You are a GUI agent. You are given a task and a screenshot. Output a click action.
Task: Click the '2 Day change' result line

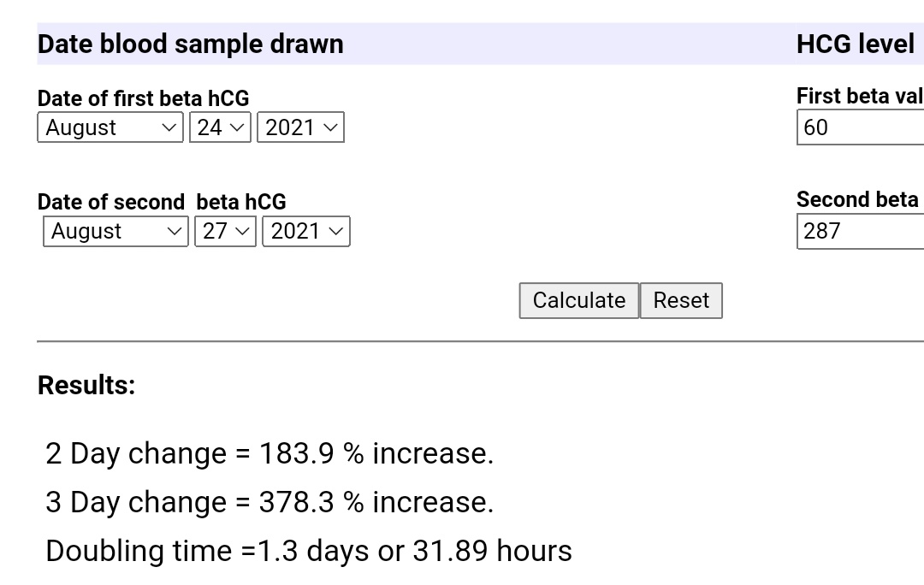pyautogui.click(x=269, y=453)
